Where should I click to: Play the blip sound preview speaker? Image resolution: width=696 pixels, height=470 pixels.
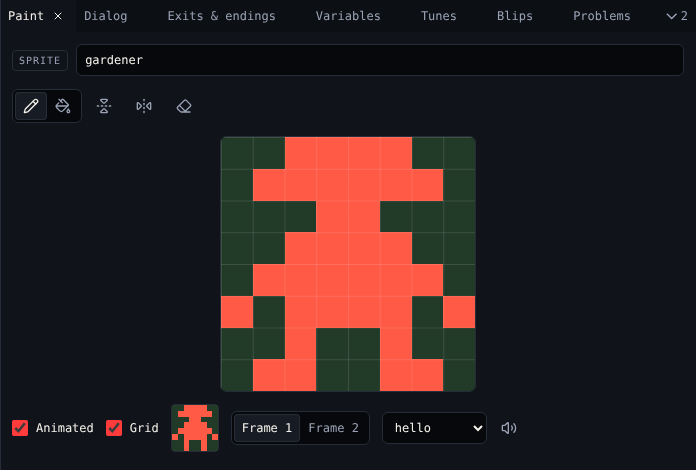[x=509, y=428]
